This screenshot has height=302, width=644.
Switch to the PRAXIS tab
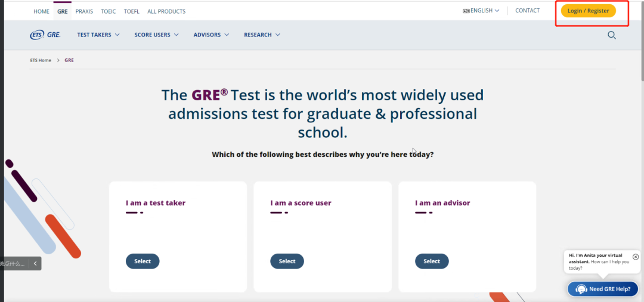pyautogui.click(x=84, y=11)
